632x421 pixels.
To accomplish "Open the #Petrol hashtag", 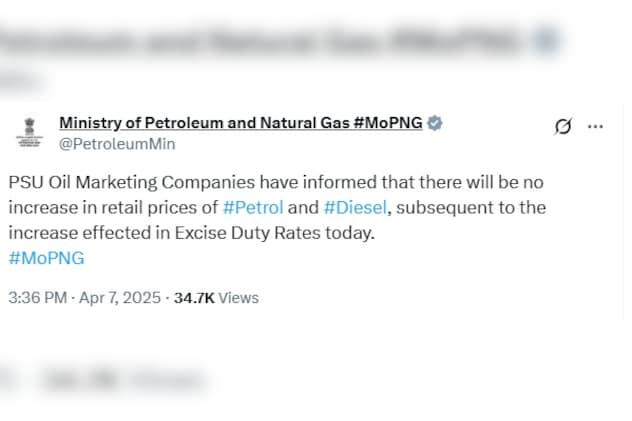I will [x=254, y=208].
